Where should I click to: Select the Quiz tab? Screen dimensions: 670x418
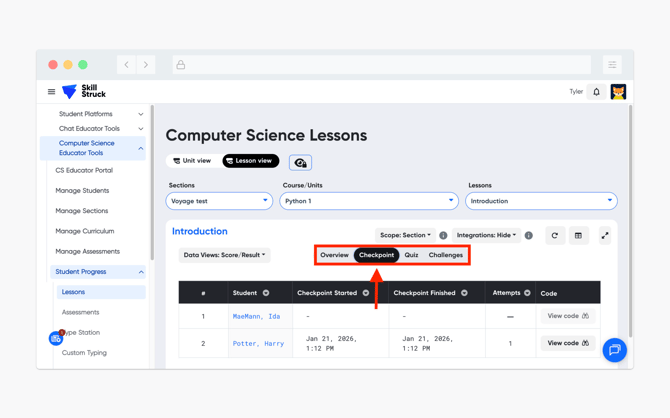point(411,255)
